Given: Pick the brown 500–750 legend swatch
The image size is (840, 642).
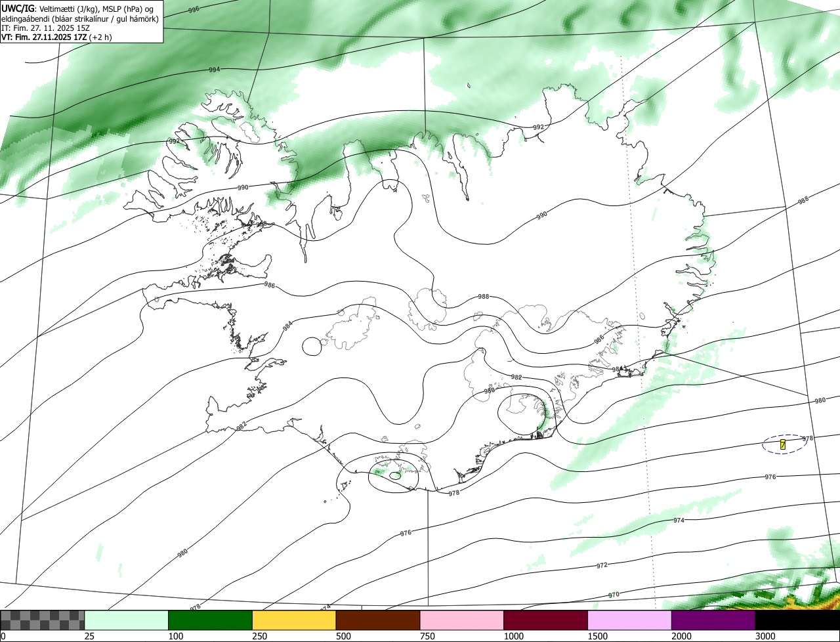Looking at the screenshot, I should [x=378, y=620].
